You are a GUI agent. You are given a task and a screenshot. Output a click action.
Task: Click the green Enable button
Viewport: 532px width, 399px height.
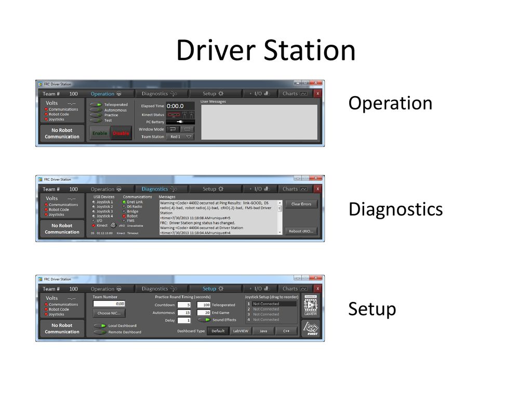pyautogui.click(x=100, y=134)
